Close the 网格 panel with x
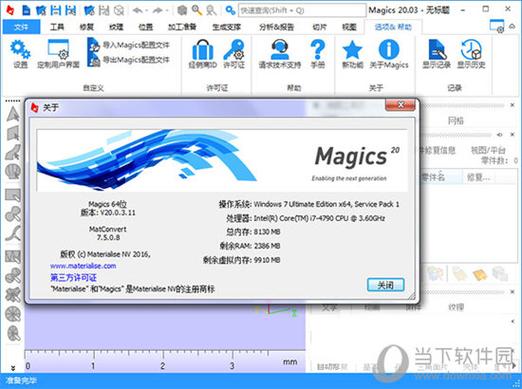 click(512, 105)
